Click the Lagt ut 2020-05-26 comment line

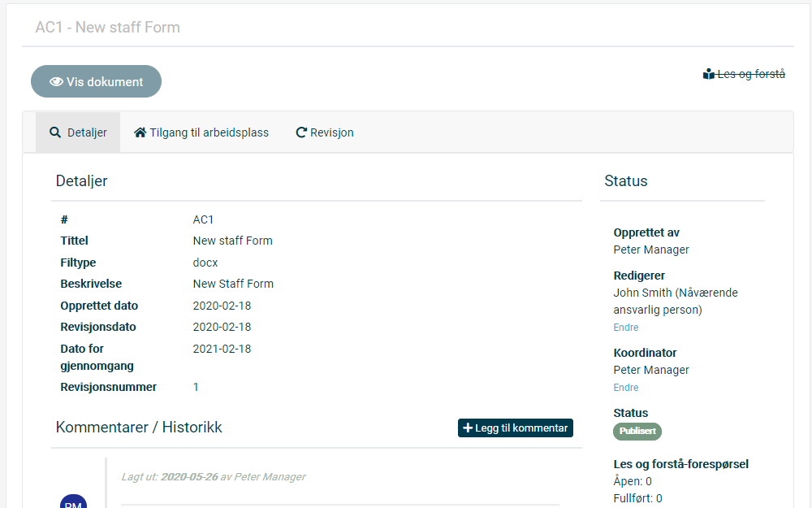[x=214, y=476]
